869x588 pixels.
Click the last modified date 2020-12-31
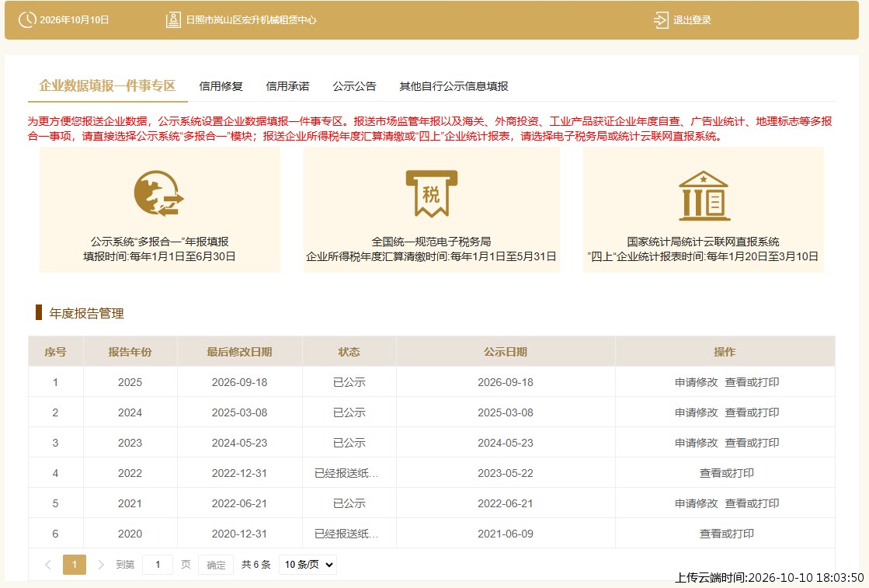[x=239, y=534]
